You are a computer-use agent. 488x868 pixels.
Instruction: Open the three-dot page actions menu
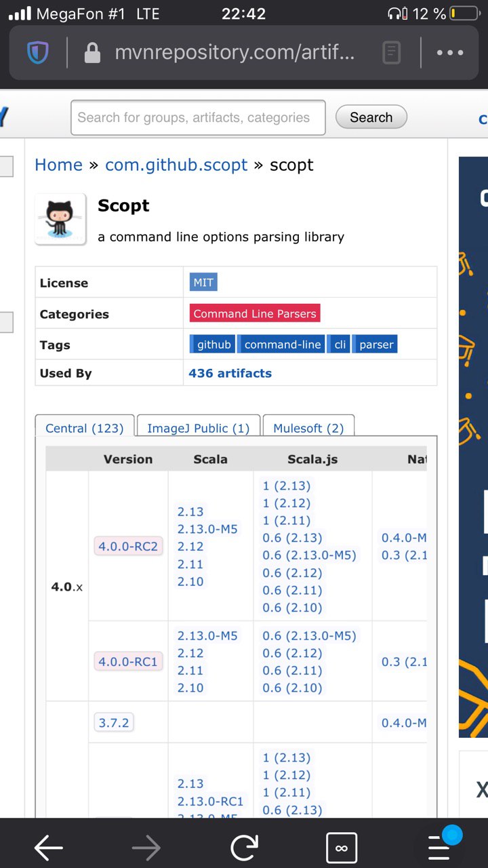coord(450,52)
